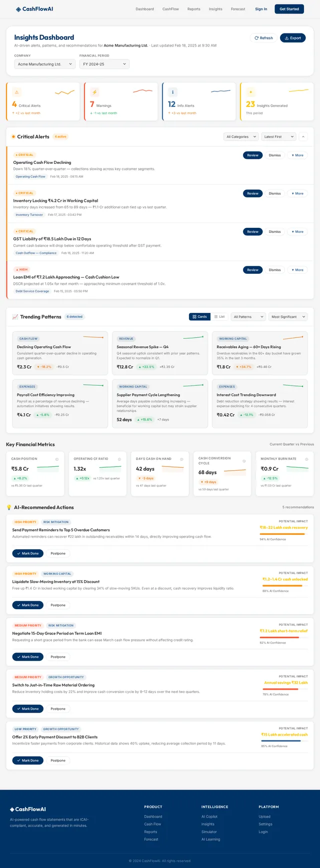The image size is (320, 868).
Task: Review the Operating Cash Flow Declining alert
Action: tap(253, 155)
